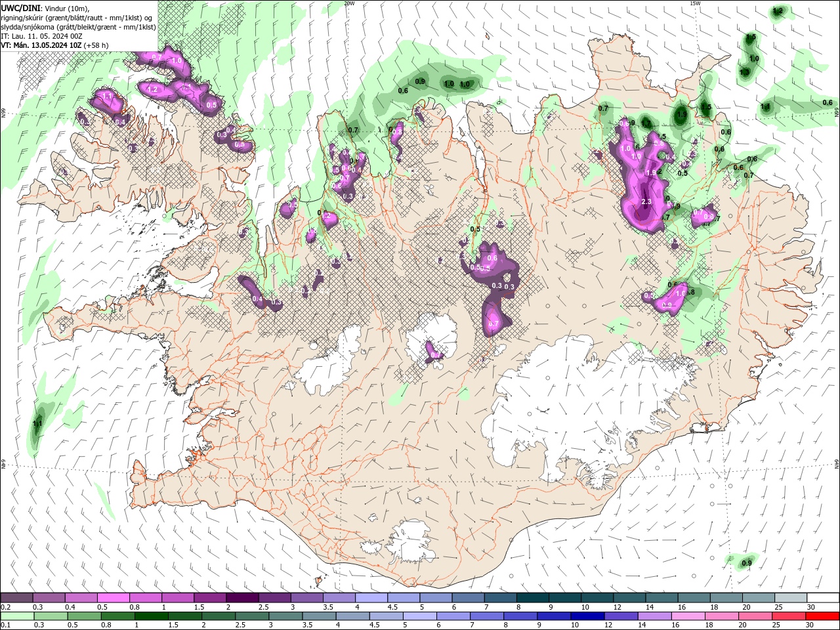The image size is (840, 630).
Task: Click the 0.2 swatch in upper snow legend
Action: pyautogui.click(x=16, y=597)
